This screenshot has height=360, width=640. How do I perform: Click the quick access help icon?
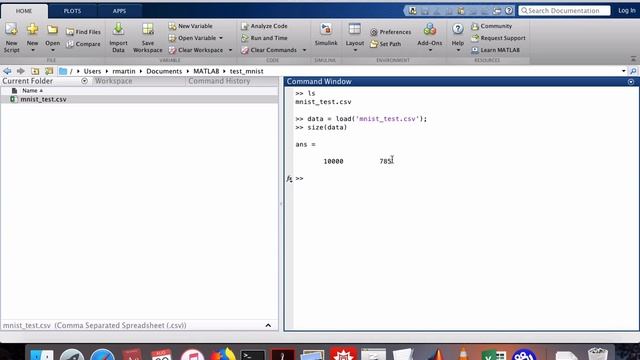[x=509, y=11]
